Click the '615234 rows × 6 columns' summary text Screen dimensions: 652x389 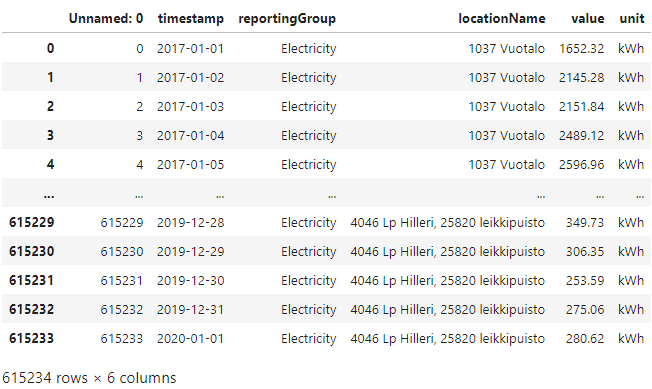tap(89, 378)
